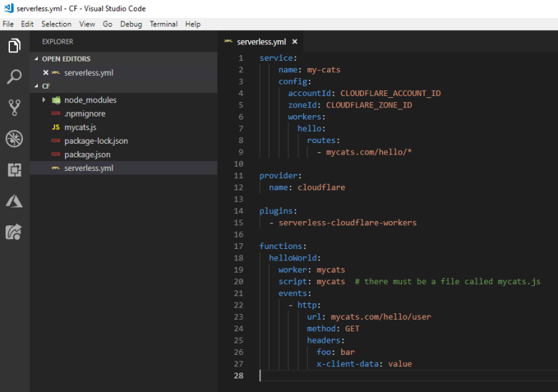Click CLOUDFLARE_ZONE_ID on line 5
This screenshot has width=558, height=392.
369,105
